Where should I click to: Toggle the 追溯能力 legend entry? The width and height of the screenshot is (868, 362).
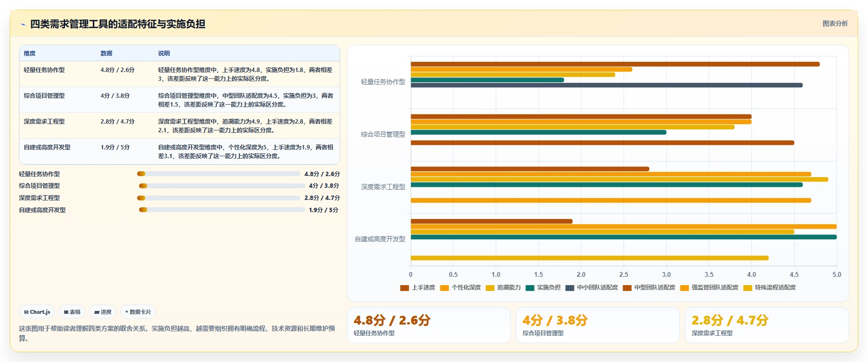[x=503, y=288]
